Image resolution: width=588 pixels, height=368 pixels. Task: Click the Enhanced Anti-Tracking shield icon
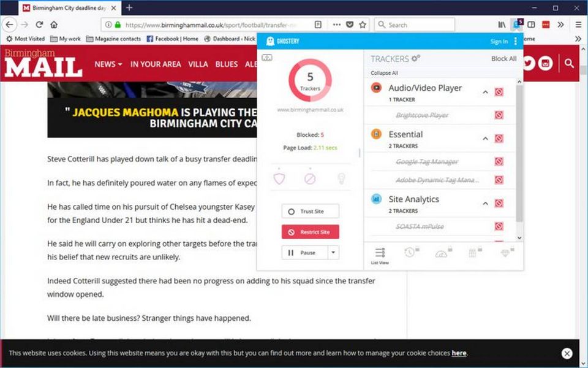pyautogui.click(x=279, y=178)
